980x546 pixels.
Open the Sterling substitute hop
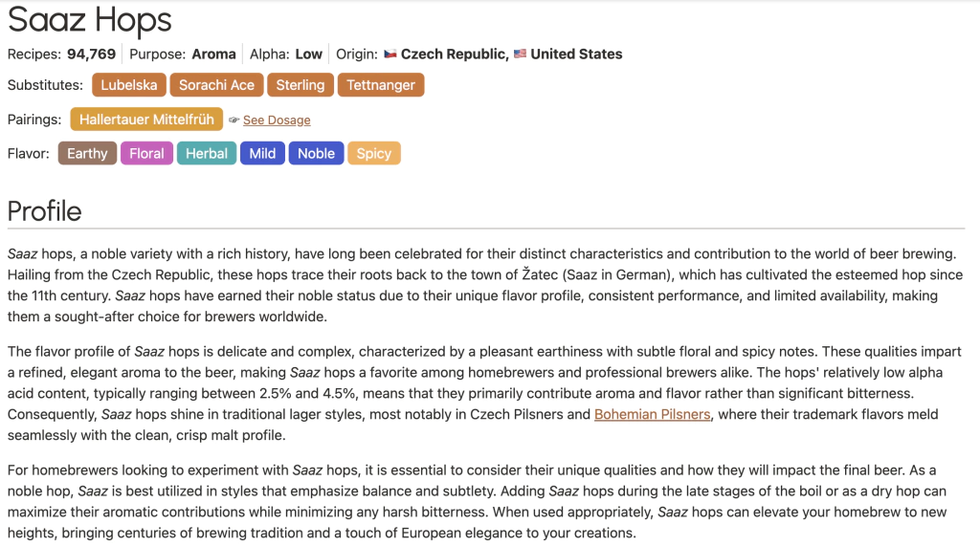tap(301, 85)
